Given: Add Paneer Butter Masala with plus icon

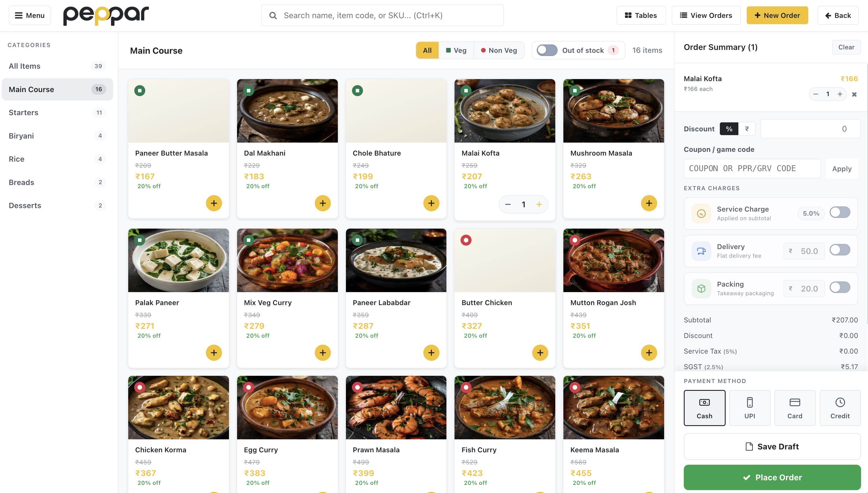Looking at the screenshot, I should (214, 203).
